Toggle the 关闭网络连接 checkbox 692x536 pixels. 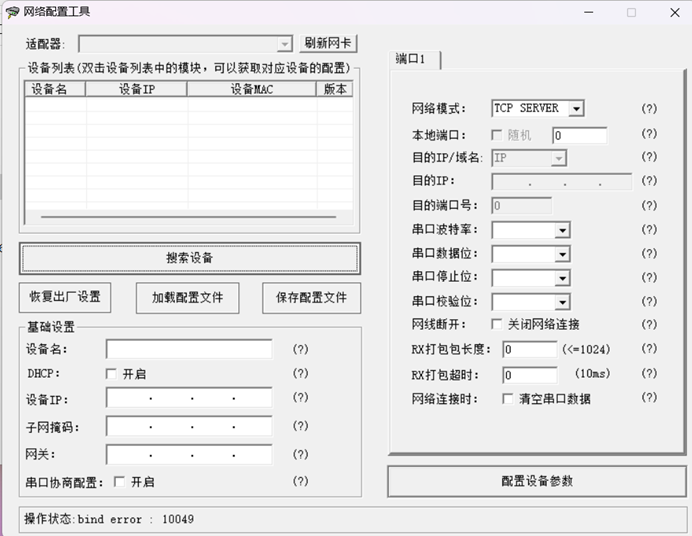coord(498,325)
